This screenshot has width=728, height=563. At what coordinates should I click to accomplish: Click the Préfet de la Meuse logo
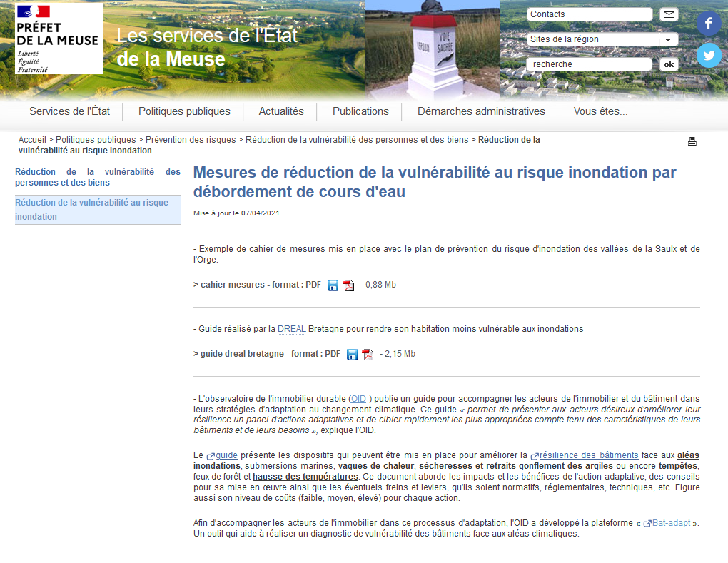tap(59, 39)
